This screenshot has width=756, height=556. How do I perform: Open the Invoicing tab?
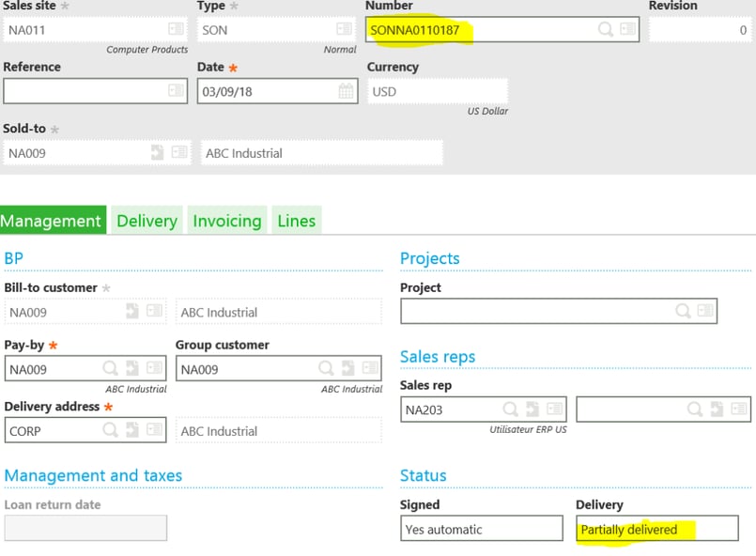[227, 221]
